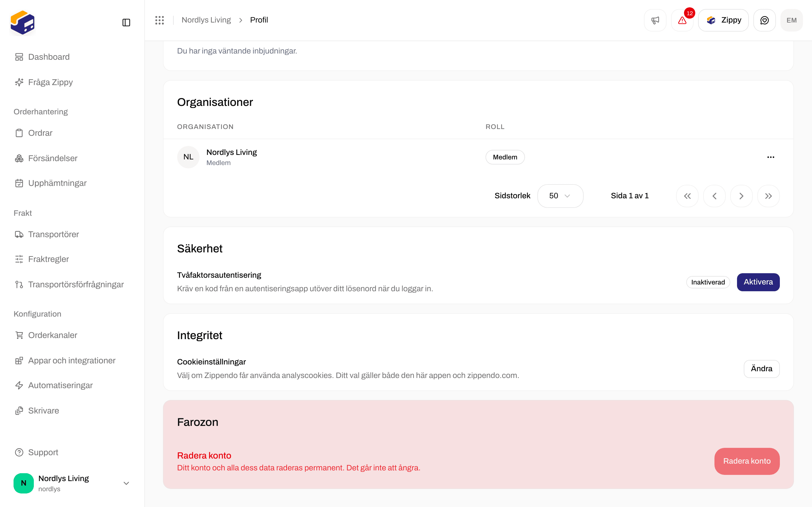Open the announcements megaphone icon
The height and width of the screenshot is (507, 812).
coord(655,20)
